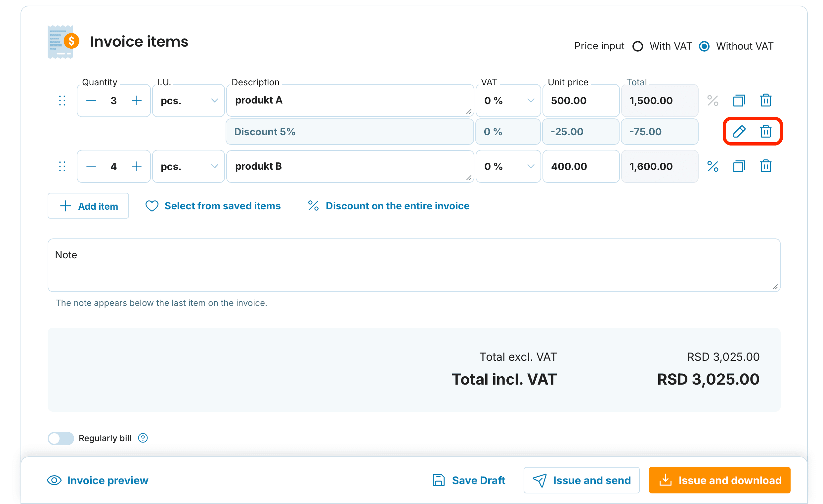Screen dimensions: 823x504
Task: Open VAT rate dropdown for produkt B
Action: (x=508, y=166)
